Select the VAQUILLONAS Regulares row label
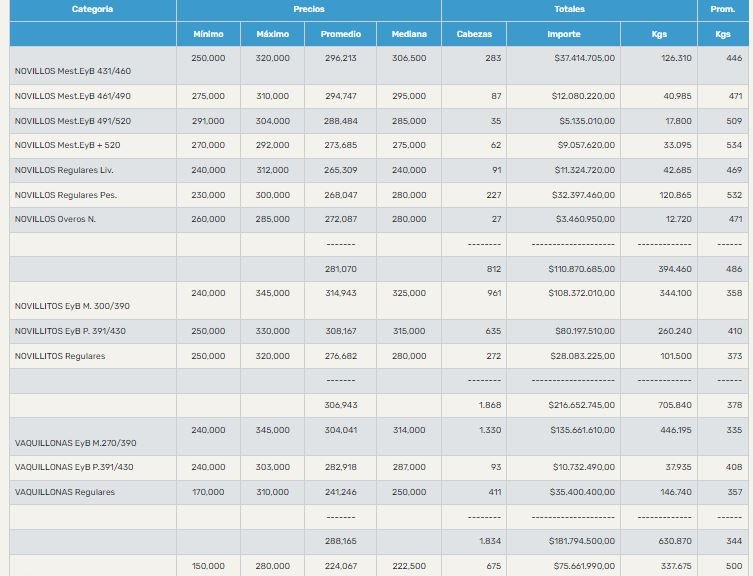753x576 pixels. [x=64, y=492]
